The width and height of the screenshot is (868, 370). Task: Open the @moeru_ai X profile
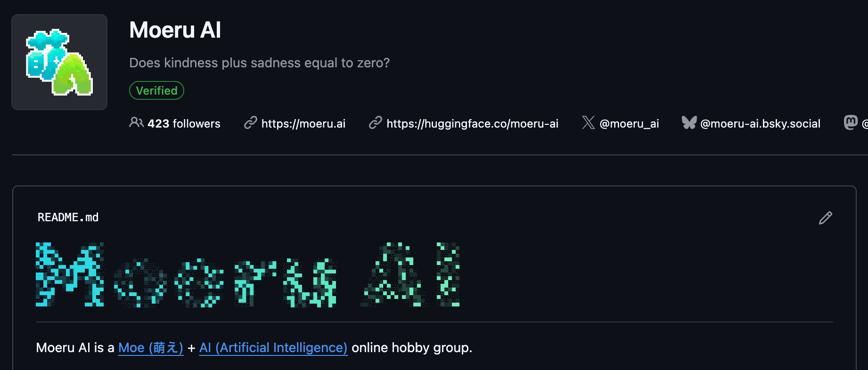(x=629, y=124)
